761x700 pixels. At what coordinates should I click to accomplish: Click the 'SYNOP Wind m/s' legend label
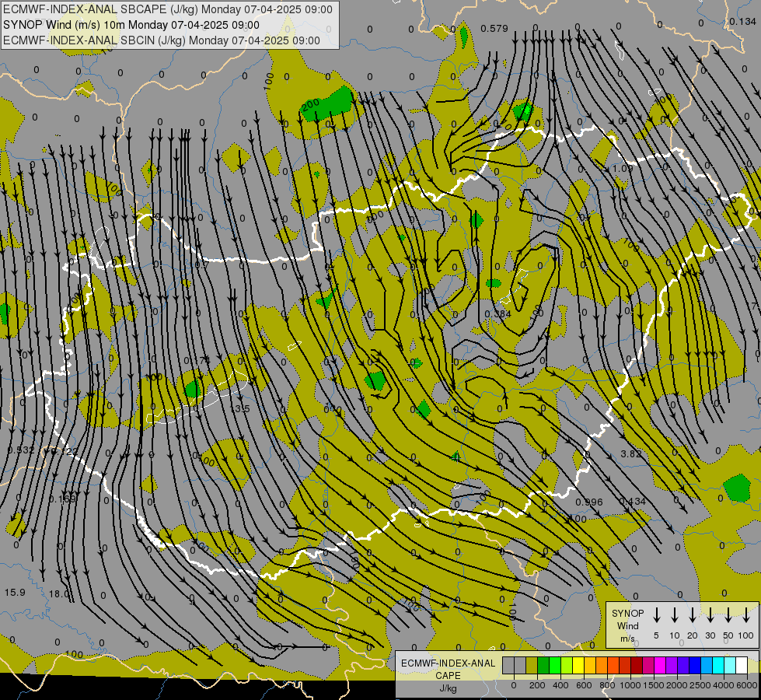click(x=627, y=625)
